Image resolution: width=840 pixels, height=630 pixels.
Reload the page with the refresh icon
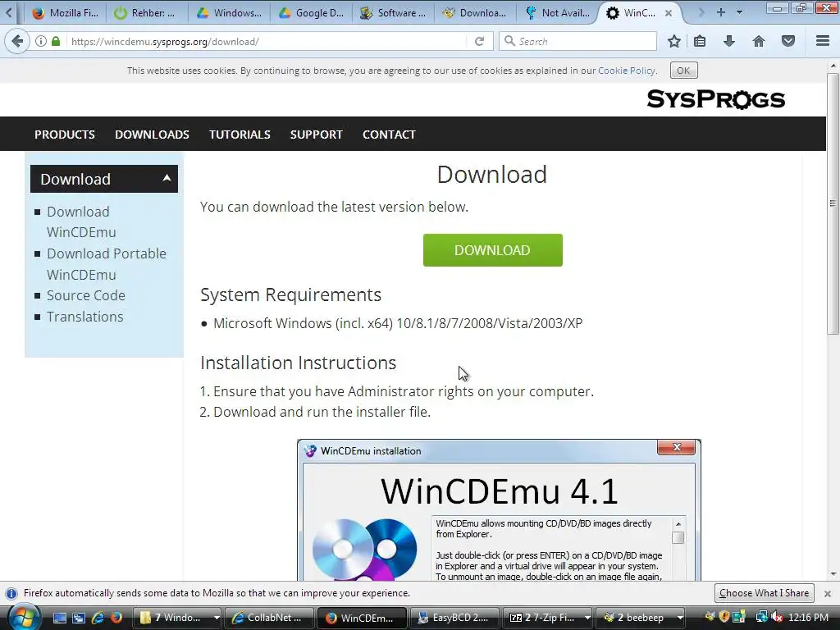point(479,41)
